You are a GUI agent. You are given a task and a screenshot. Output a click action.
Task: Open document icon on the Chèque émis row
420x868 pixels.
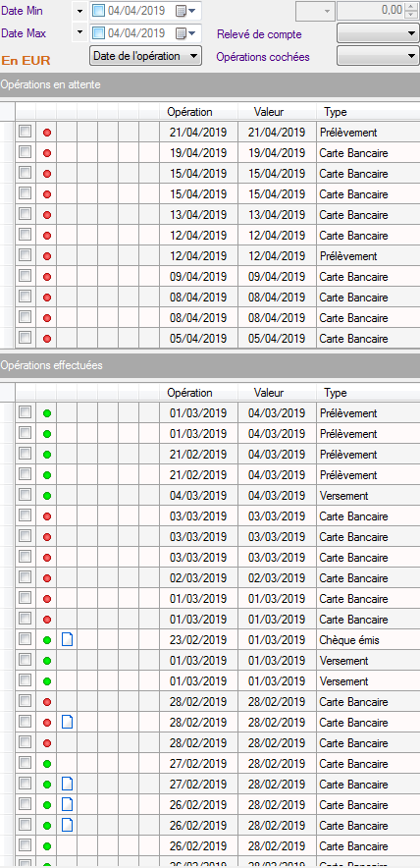click(x=67, y=640)
